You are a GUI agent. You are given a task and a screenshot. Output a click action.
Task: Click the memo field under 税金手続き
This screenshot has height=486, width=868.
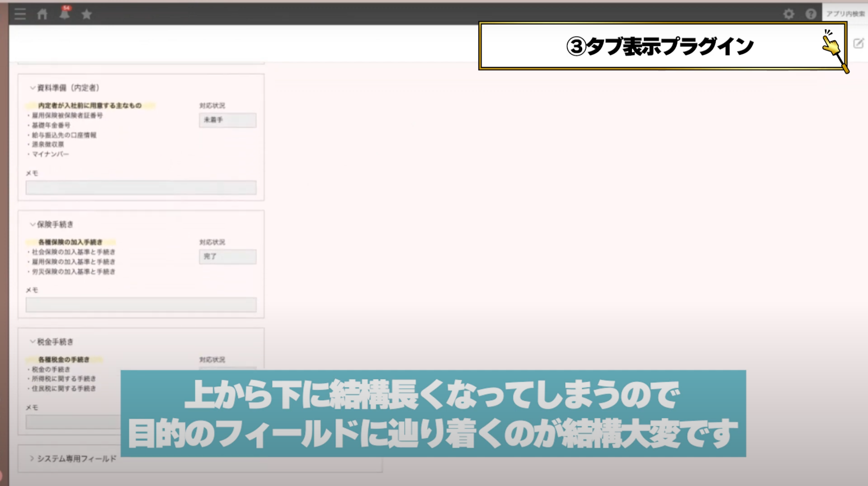click(73, 422)
